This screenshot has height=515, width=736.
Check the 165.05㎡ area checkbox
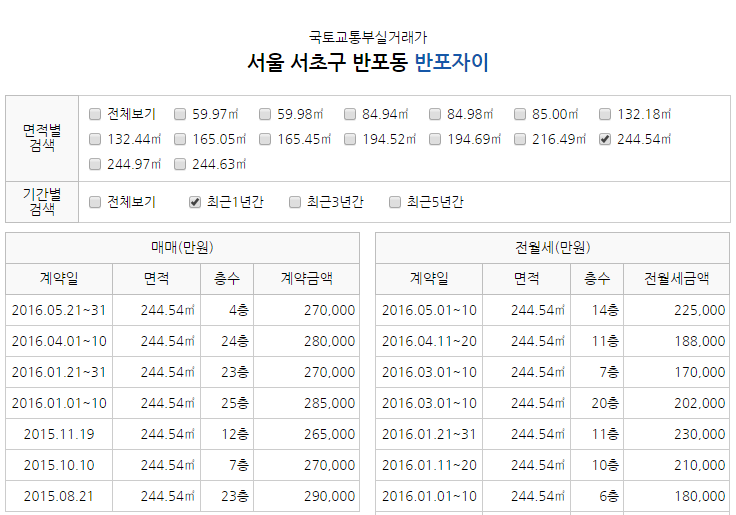pos(180,139)
